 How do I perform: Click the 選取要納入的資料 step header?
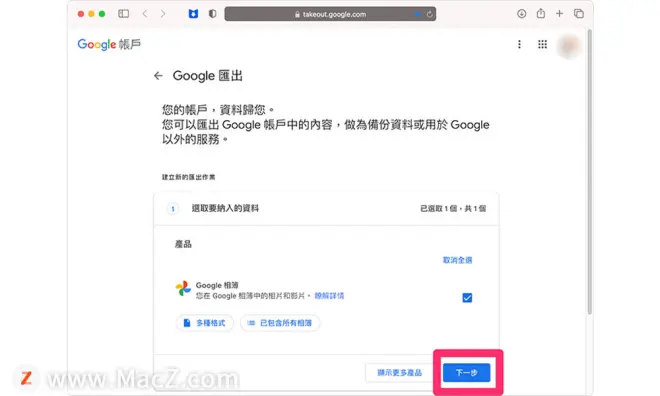coord(326,208)
